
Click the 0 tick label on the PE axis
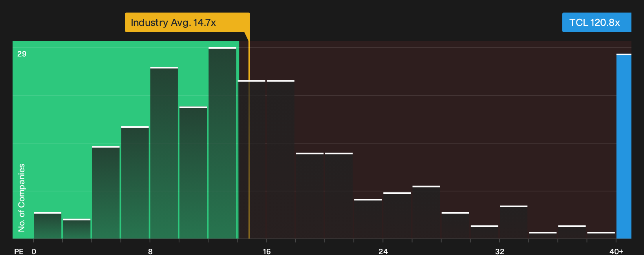coord(34,251)
